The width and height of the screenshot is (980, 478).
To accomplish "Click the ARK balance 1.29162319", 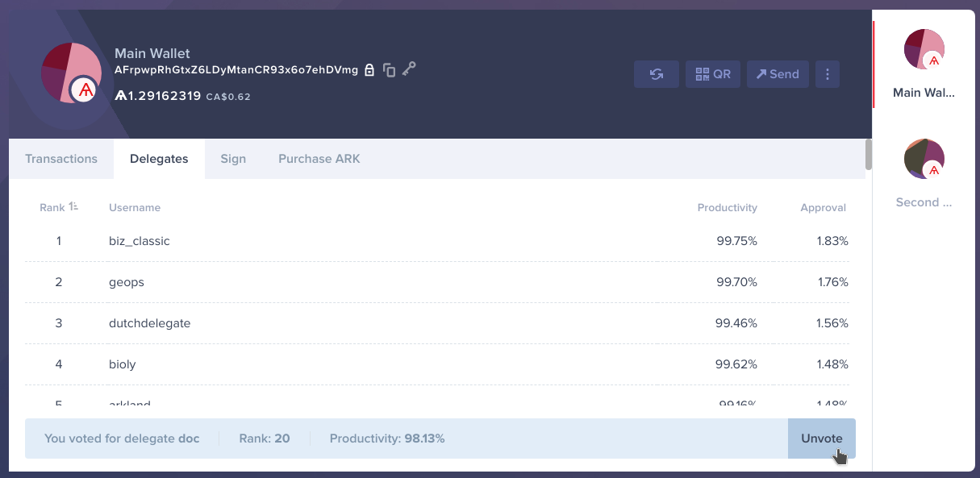I will tap(158, 96).
